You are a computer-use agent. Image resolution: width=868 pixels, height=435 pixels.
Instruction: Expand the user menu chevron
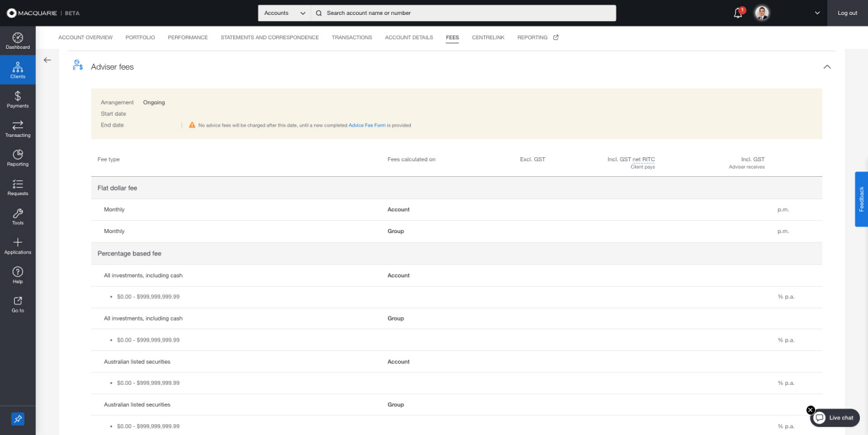(817, 13)
